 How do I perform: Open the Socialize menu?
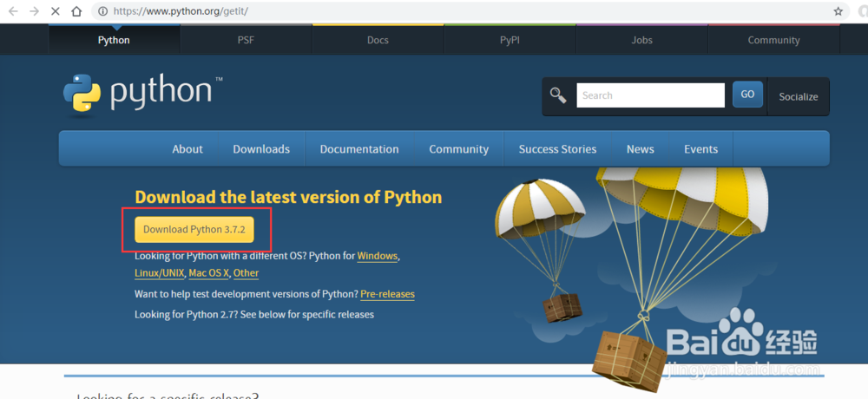799,96
